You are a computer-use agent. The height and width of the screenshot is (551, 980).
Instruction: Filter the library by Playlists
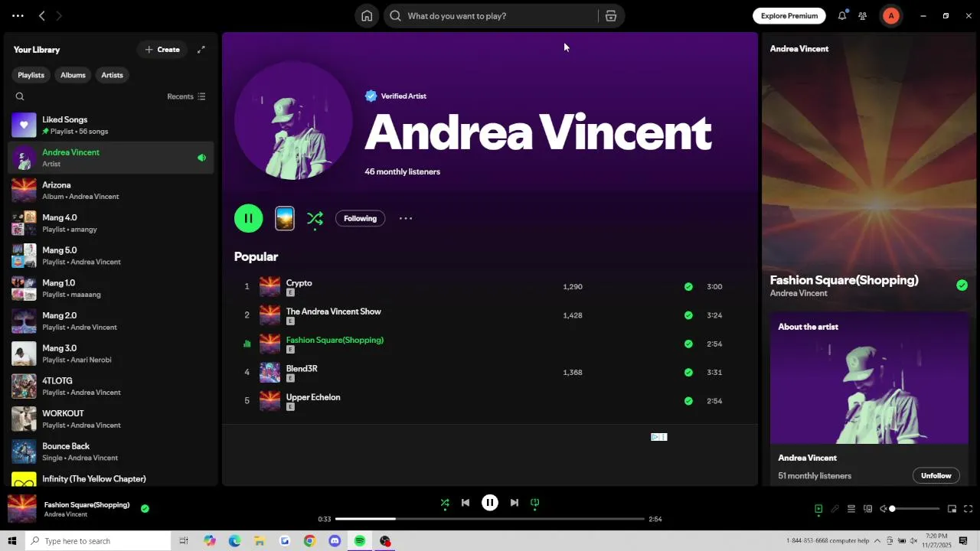click(x=31, y=75)
